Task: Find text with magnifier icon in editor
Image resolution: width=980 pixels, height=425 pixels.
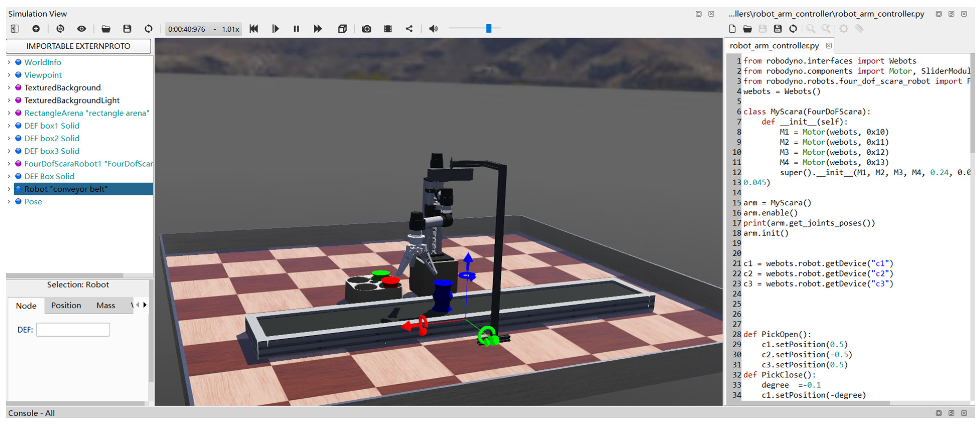Action: tap(811, 29)
